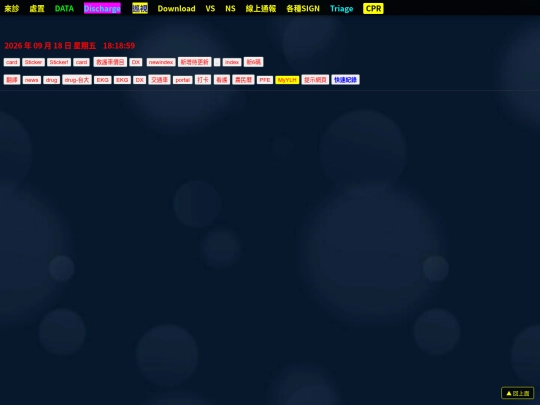The width and height of the screenshot is (540, 405).
Task: Open the 新增待更新 button
Action: tap(195, 62)
